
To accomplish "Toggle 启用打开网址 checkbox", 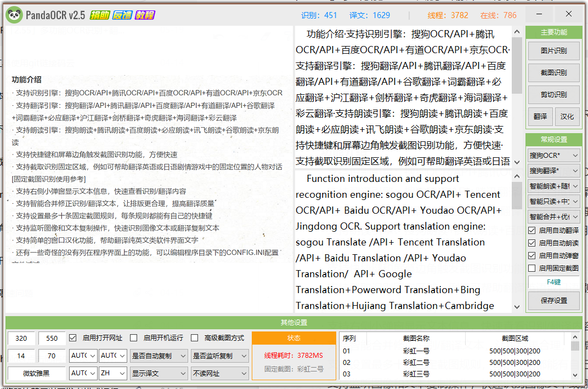I will coord(73,337).
